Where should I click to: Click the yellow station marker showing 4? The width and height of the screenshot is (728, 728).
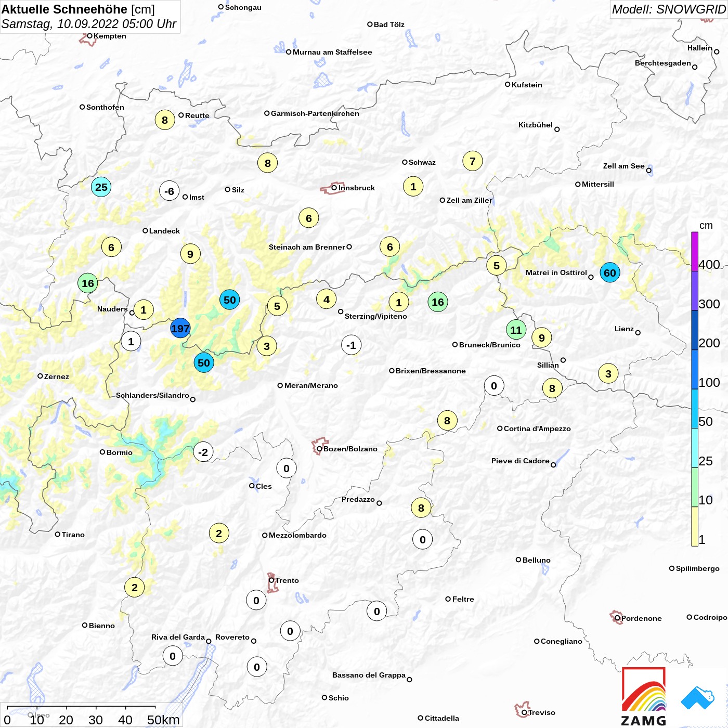coord(327,299)
